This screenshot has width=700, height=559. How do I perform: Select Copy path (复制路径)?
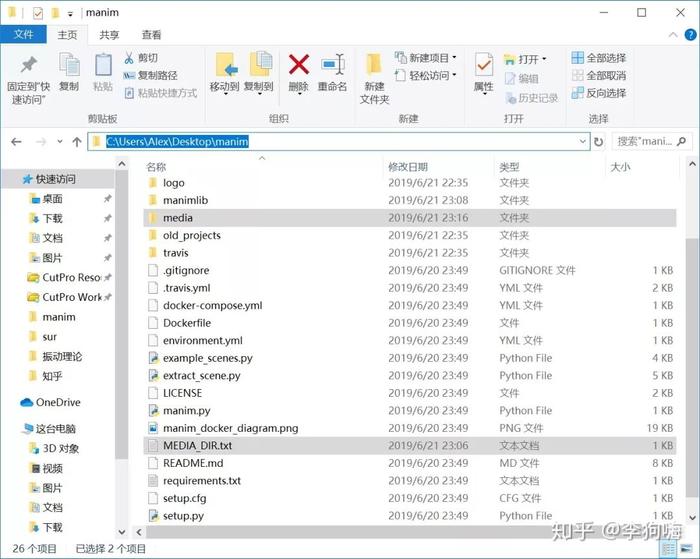click(150, 75)
